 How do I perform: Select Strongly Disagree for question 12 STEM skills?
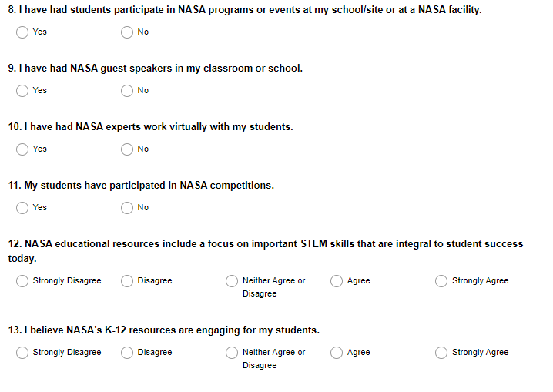tap(23, 281)
